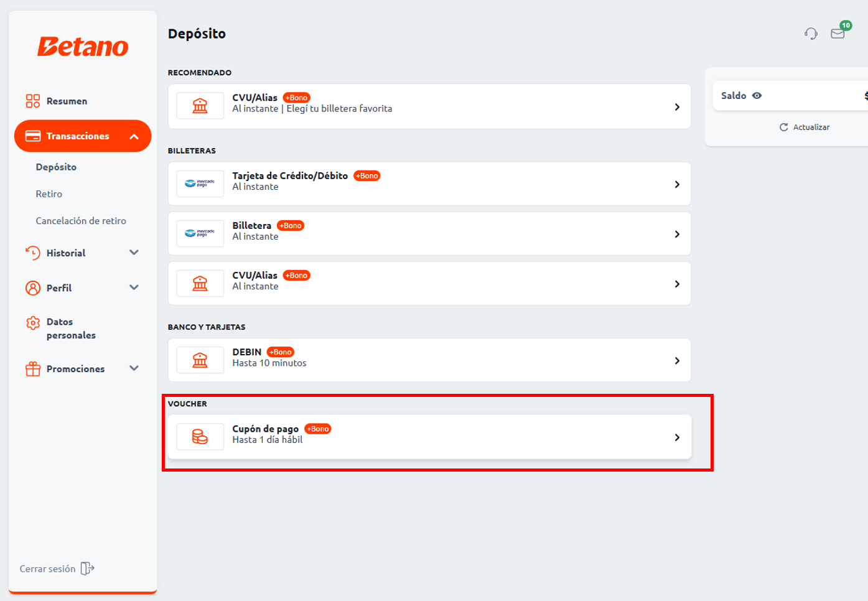Click the Betano logo
This screenshot has height=601, width=868.
[83, 47]
